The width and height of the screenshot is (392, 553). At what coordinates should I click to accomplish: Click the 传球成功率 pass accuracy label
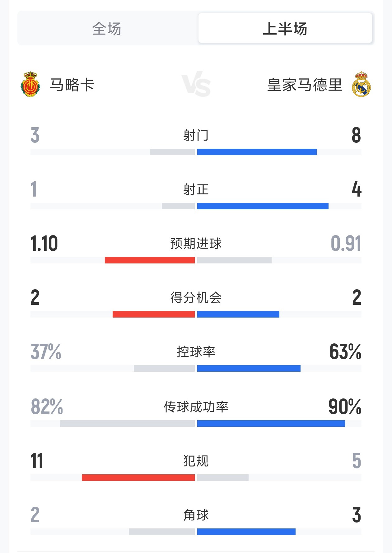(196, 407)
